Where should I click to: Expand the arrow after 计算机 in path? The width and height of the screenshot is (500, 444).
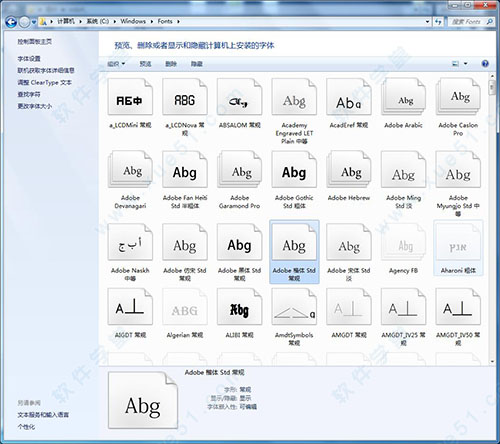(80, 21)
